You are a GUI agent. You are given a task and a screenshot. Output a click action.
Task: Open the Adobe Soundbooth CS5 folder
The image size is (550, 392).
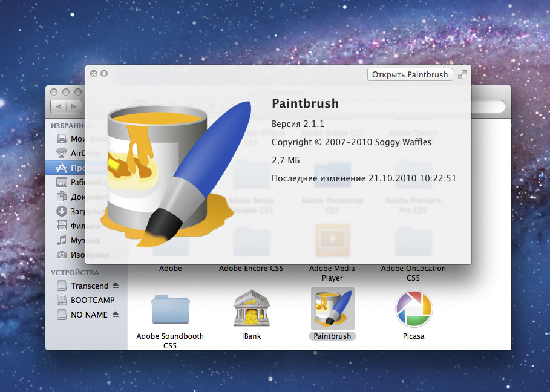(x=170, y=309)
